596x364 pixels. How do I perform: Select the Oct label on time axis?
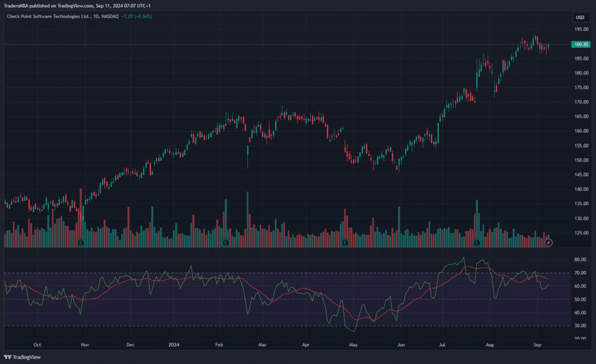click(x=37, y=344)
